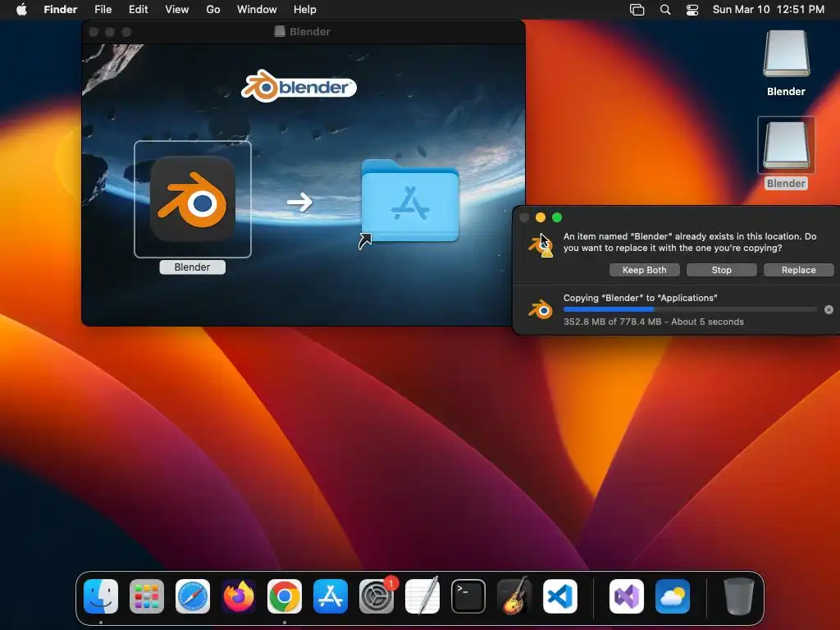Click Keep Both in the copy dialog

[645, 270]
